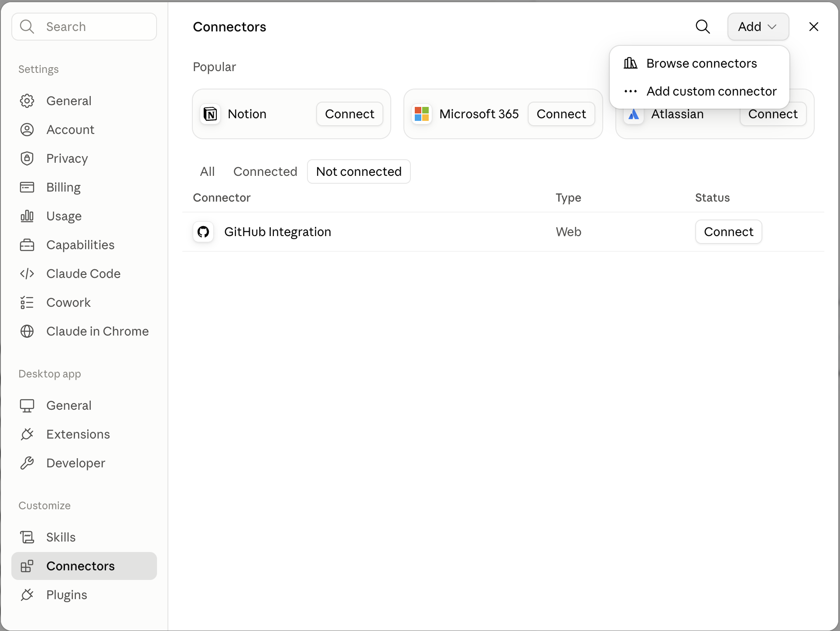Open Skills scroll icon
Image resolution: width=840 pixels, height=631 pixels.
coord(27,537)
